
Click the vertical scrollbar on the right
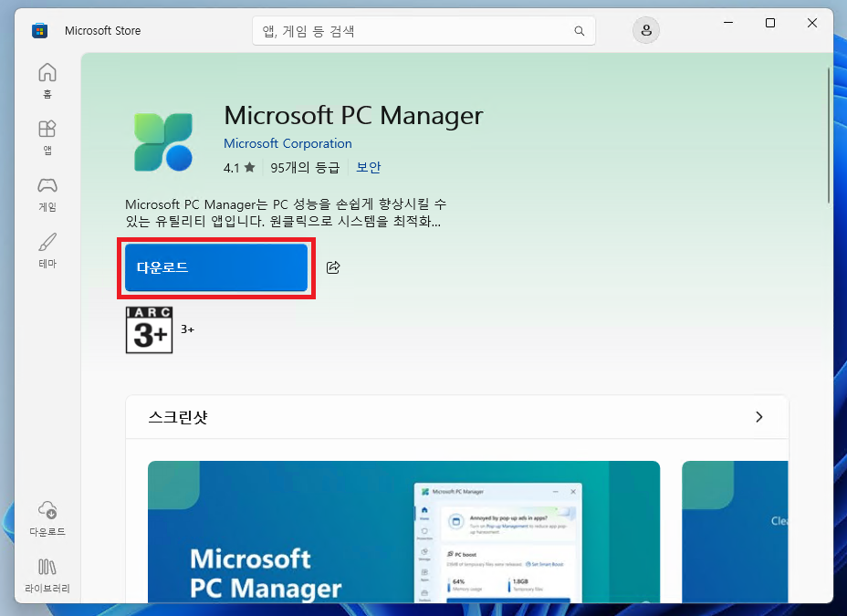point(828,137)
